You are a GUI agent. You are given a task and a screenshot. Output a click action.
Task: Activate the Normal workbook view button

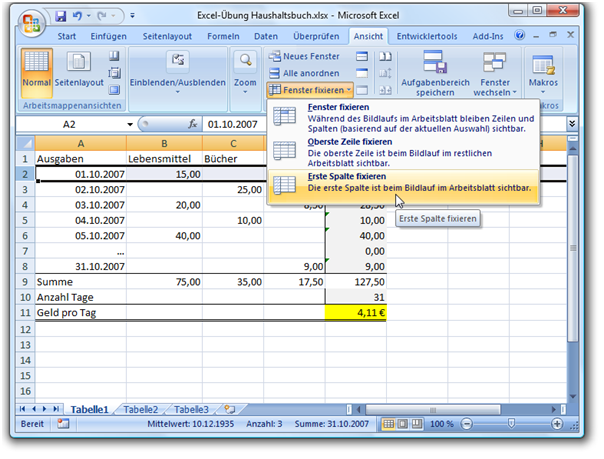(x=37, y=72)
